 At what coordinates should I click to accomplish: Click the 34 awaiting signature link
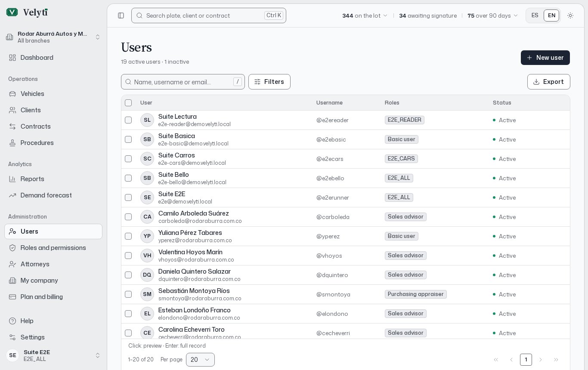pyautogui.click(x=428, y=15)
